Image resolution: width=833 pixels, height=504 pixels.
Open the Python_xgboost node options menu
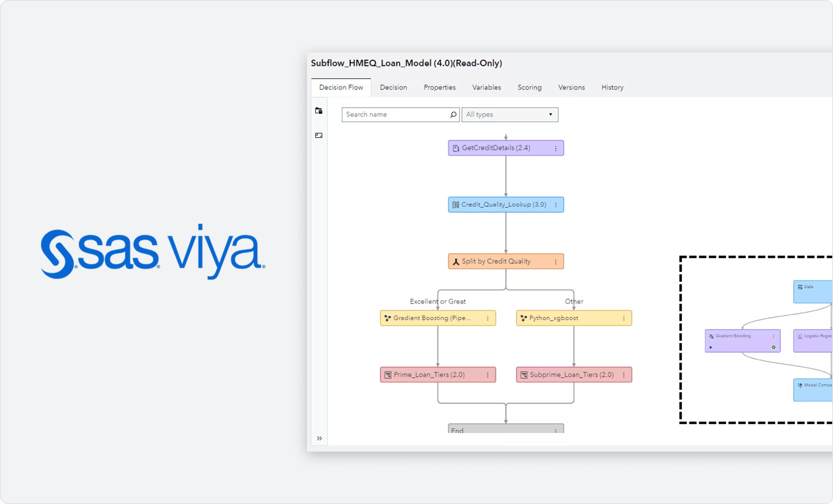(x=624, y=318)
